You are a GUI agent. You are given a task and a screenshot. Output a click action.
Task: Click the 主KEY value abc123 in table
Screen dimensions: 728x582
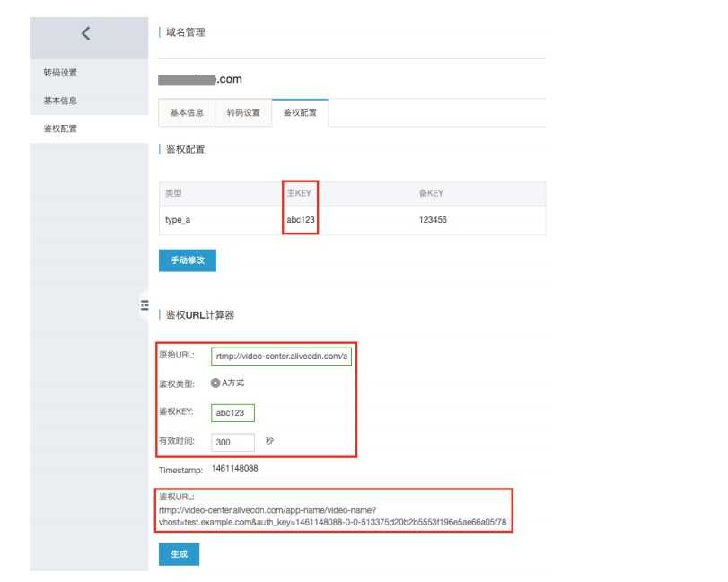tap(301, 220)
